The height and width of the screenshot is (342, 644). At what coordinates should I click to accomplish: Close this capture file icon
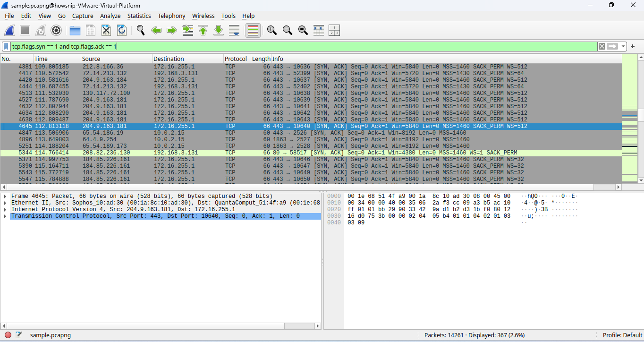tap(106, 30)
